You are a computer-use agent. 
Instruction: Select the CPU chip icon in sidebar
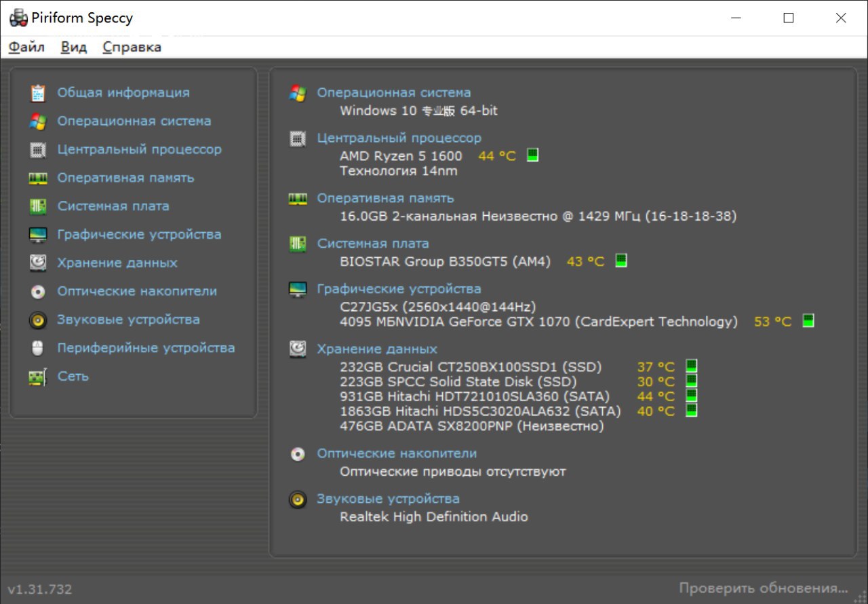pyautogui.click(x=38, y=150)
